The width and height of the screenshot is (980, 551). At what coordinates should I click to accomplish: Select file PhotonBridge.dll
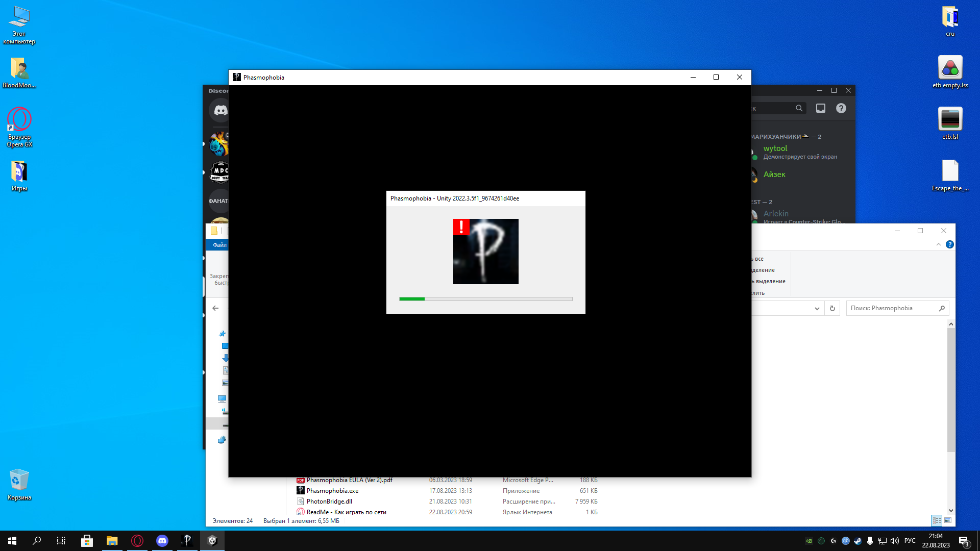[329, 502]
